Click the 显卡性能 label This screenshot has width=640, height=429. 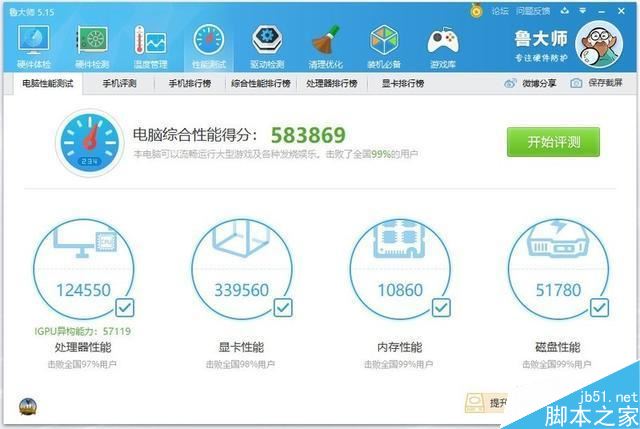[241, 347]
